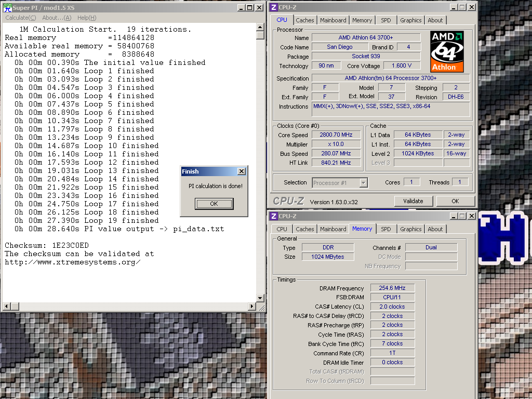
Task: Click the Code Name value San Diego
Action: (340, 47)
